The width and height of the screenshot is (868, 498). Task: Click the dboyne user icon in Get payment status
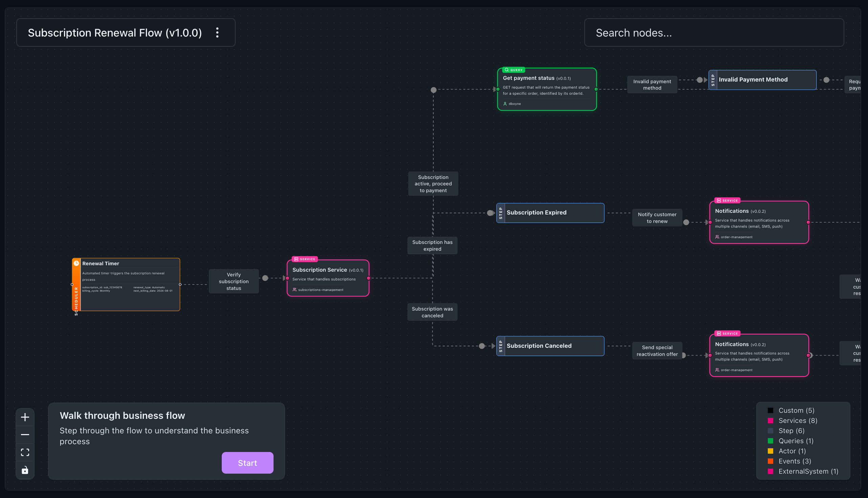click(x=505, y=104)
